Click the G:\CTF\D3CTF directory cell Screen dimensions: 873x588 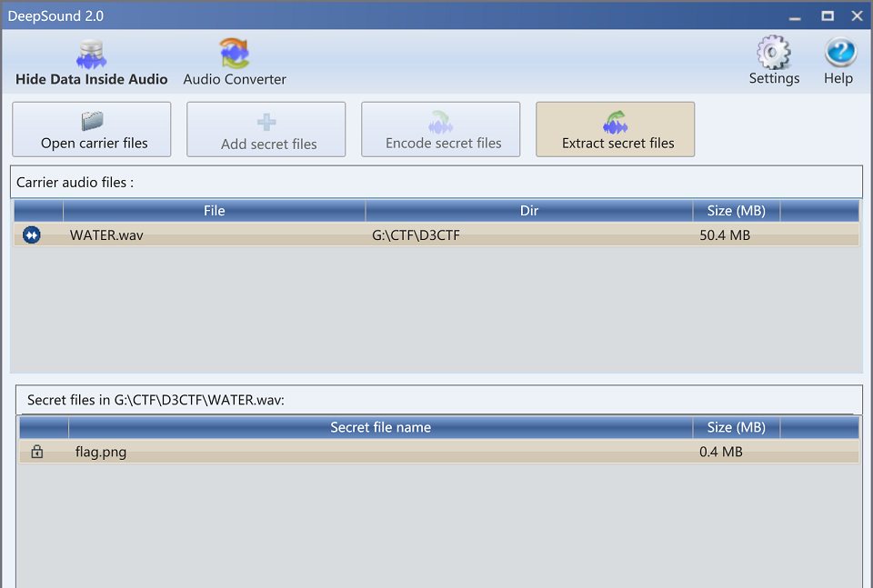point(410,235)
